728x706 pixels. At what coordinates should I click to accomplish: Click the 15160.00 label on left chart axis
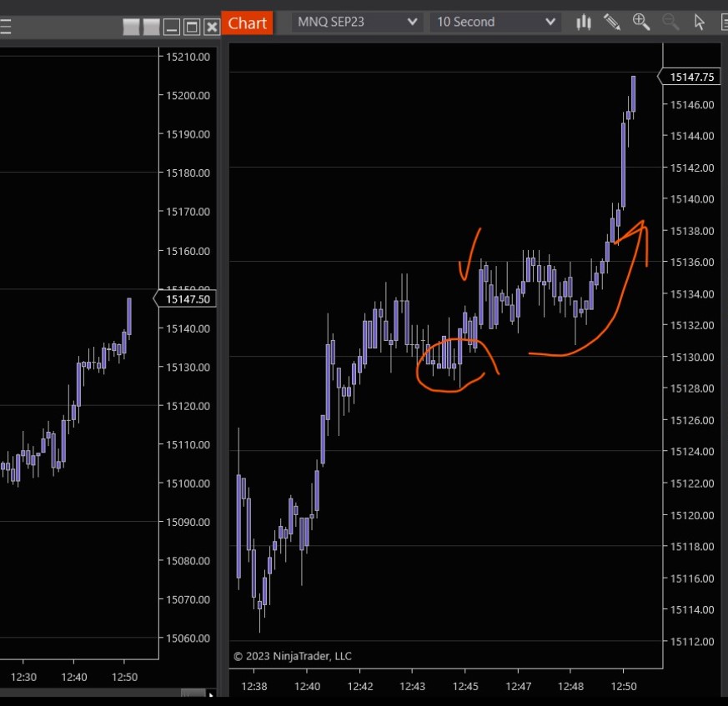188,251
